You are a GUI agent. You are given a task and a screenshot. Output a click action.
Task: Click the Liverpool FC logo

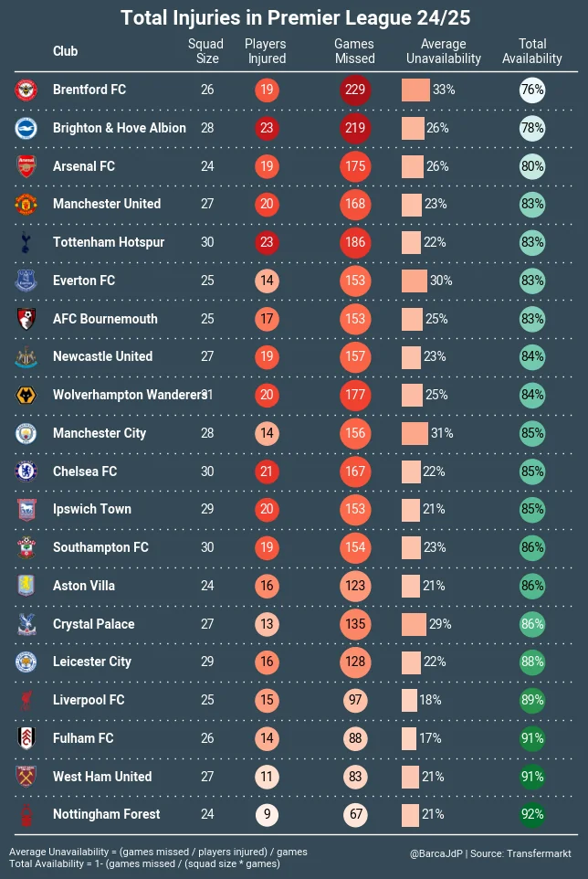26,700
